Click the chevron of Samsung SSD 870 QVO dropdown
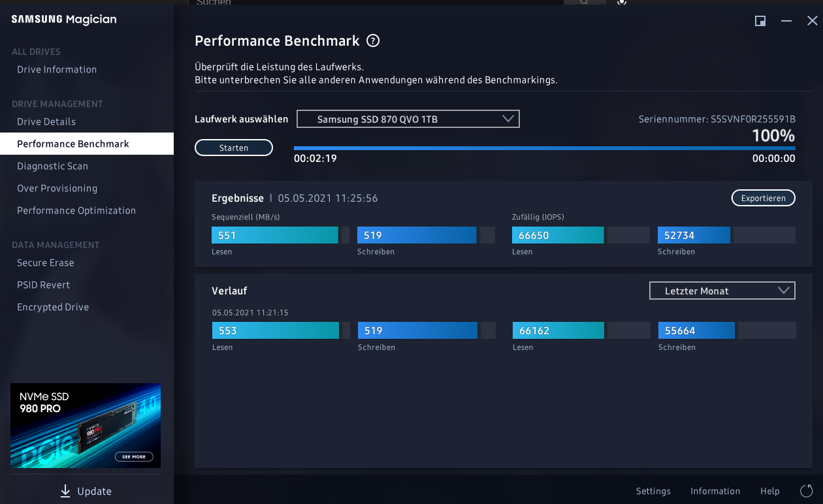This screenshot has height=504, width=823. click(x=508, y=119)
